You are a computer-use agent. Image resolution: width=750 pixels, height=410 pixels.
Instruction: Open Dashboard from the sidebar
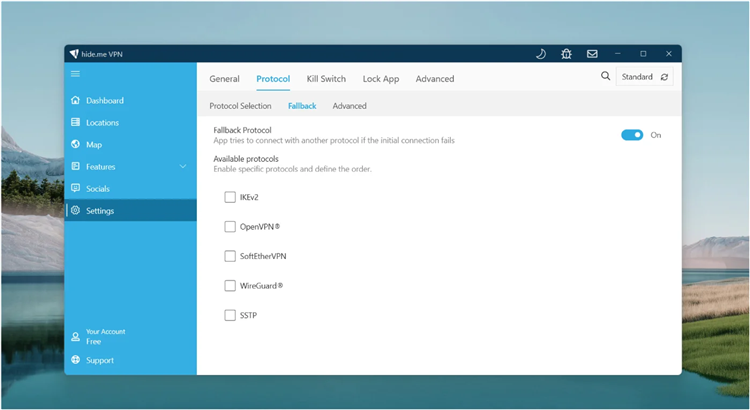tap(131, 100)
